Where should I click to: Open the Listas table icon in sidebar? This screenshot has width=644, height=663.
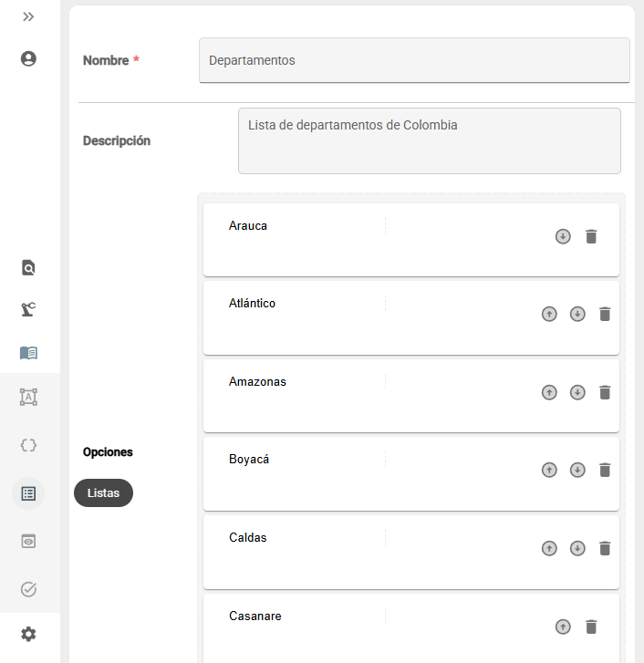click(x=28, y=493)
